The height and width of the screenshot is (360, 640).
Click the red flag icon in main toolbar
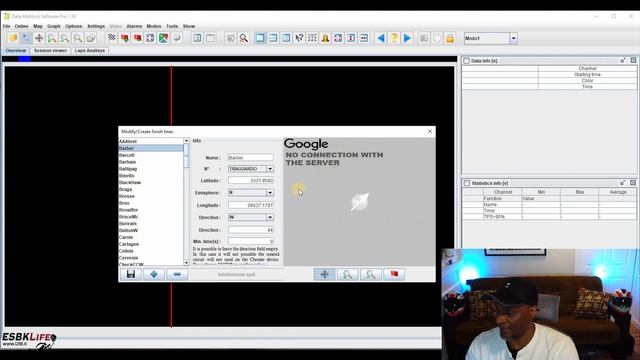(x=138, y=38)
